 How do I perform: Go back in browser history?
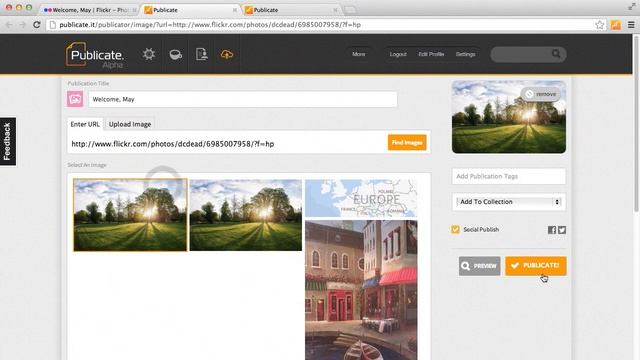[x=9, y=25]
